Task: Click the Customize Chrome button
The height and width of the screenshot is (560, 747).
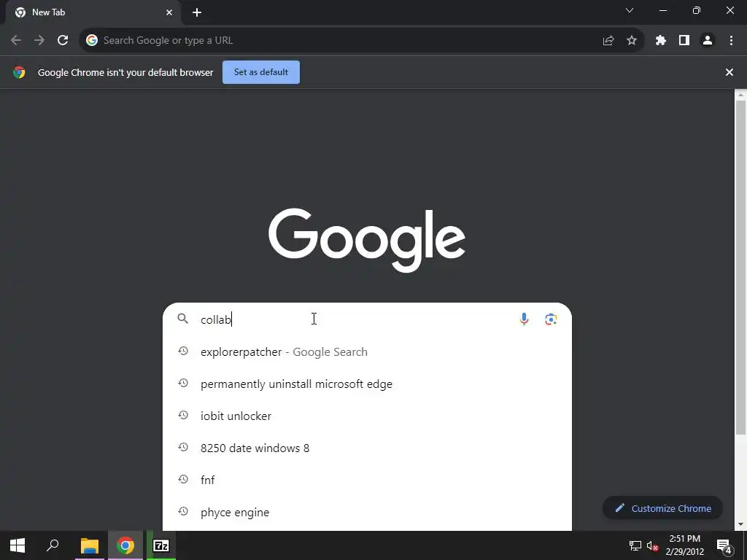Action: point(662,508)
